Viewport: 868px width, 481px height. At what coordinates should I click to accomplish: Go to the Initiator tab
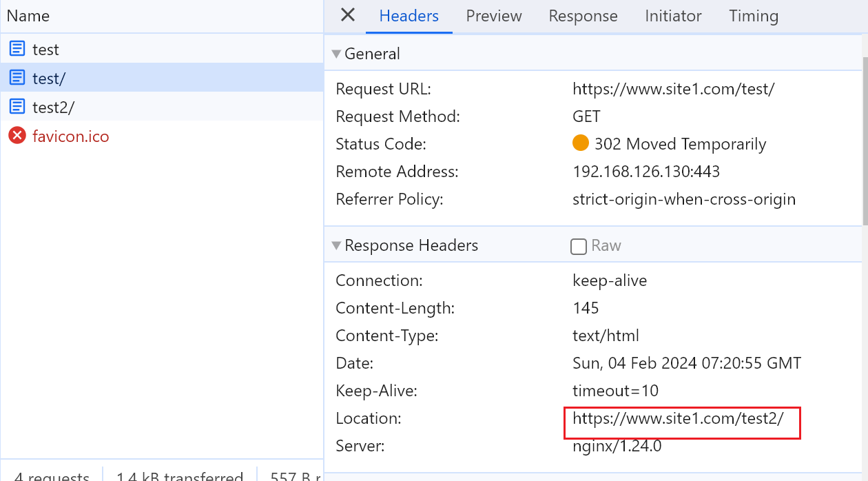tap(673, 16)
